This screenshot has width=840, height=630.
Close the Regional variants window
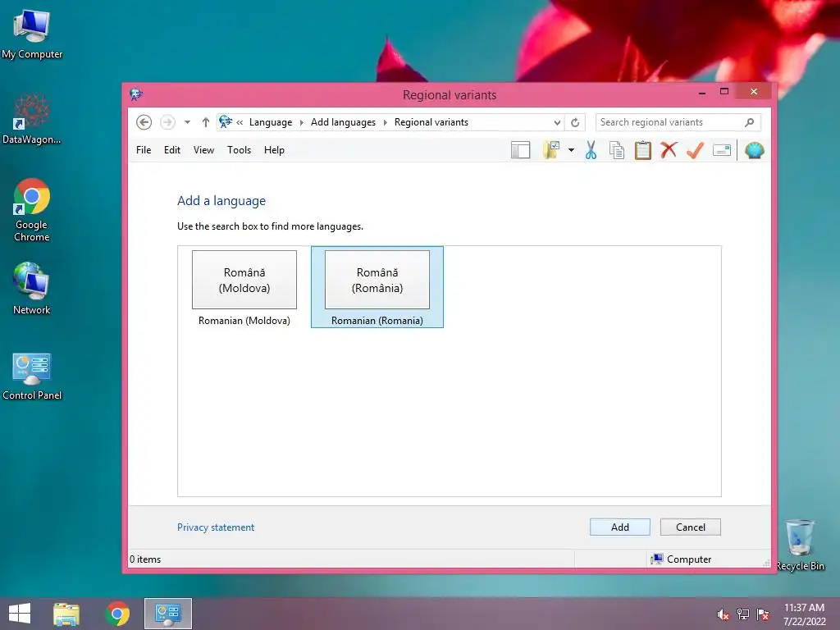[x=754, y=92]
